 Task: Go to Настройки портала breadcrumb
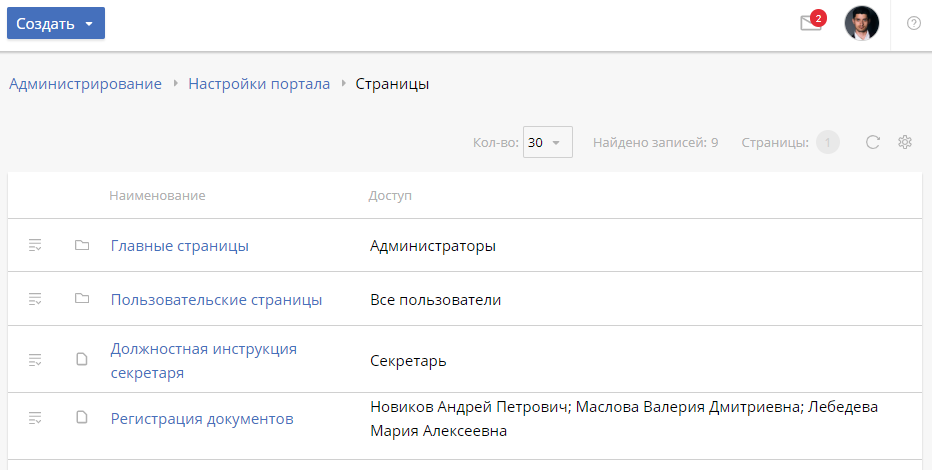pos(259,84)
